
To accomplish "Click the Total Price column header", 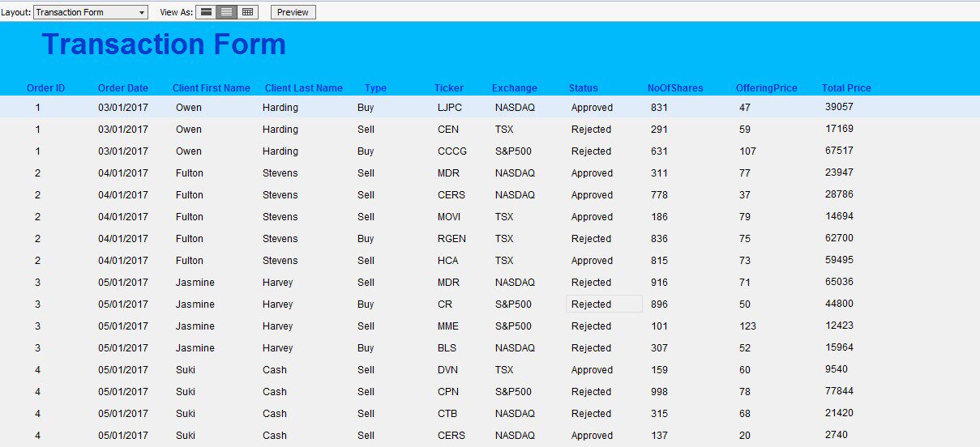I will coord(846,88).
